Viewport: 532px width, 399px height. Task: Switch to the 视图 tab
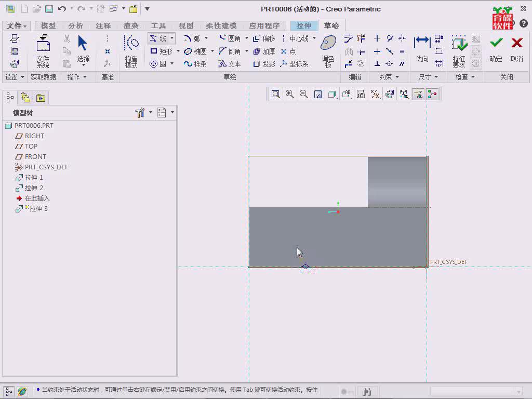coord(186,25)
